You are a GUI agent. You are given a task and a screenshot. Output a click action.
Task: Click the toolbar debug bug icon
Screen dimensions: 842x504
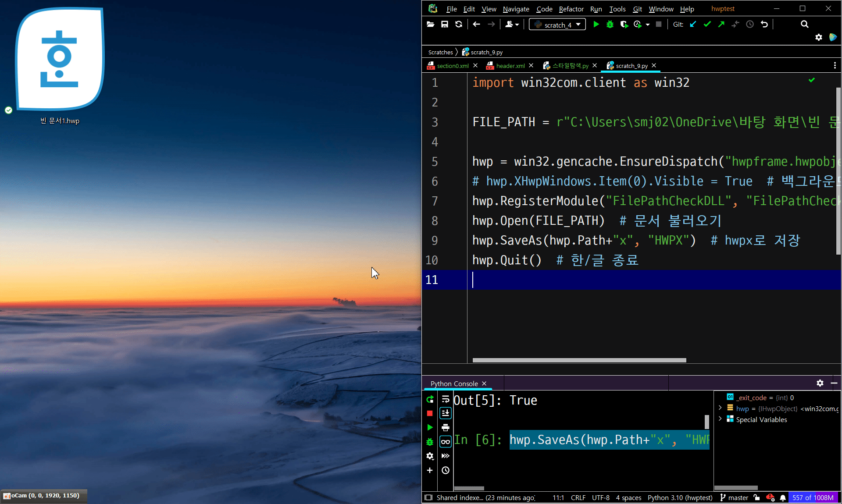click(610, 25)
